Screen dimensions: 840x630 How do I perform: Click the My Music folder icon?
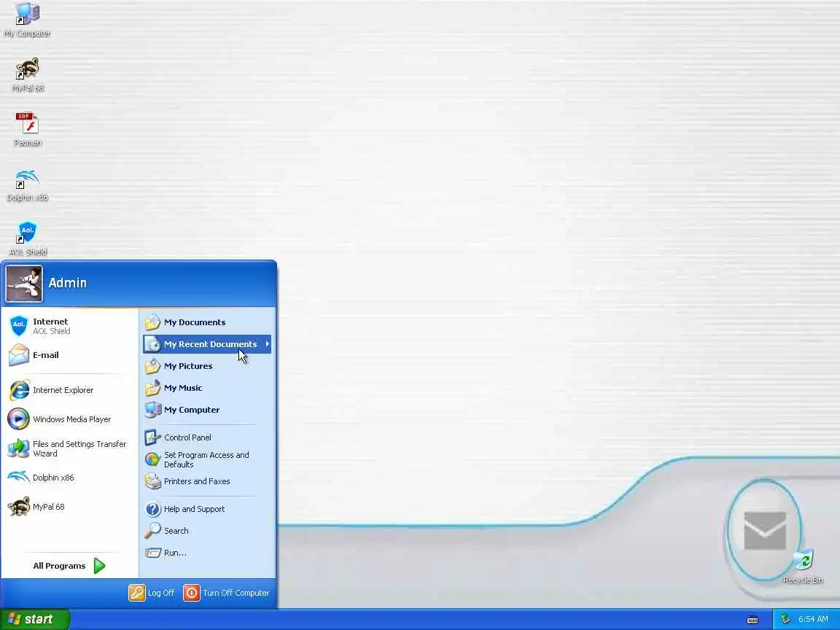click(152, 388)
